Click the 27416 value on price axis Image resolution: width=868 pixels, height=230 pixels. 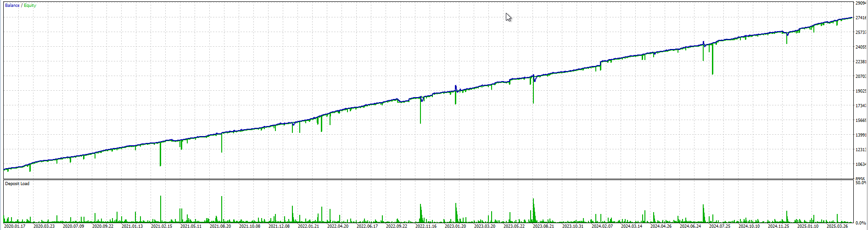coord(861,18)
